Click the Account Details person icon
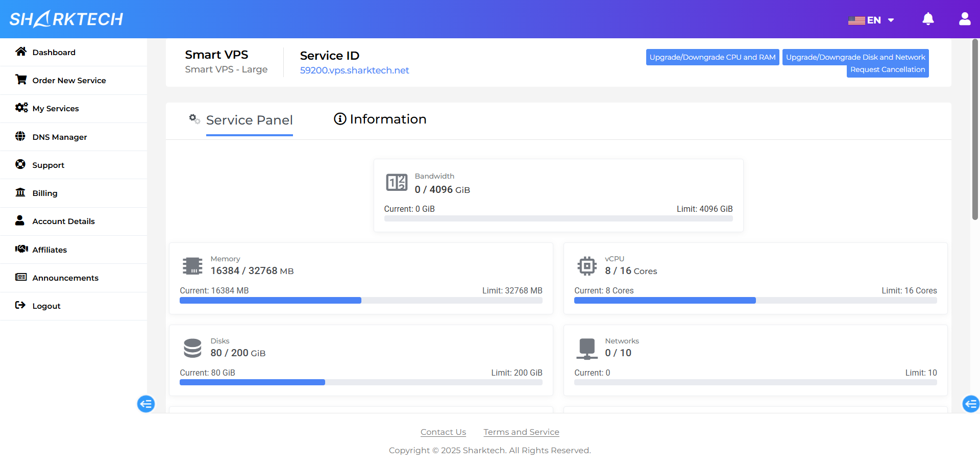This screenshot has height=469, width=980. pyautogui.click(x=20, y=220)
